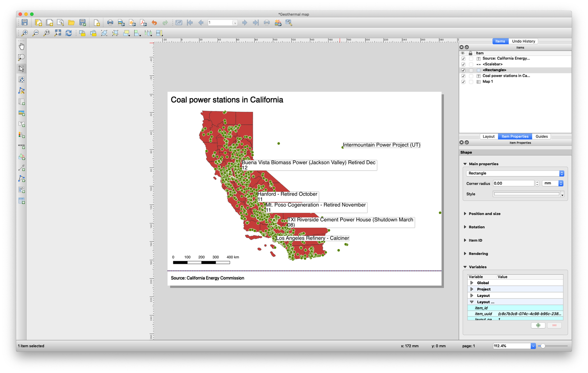Activate the Move Item Content tool

click(22, 79)
